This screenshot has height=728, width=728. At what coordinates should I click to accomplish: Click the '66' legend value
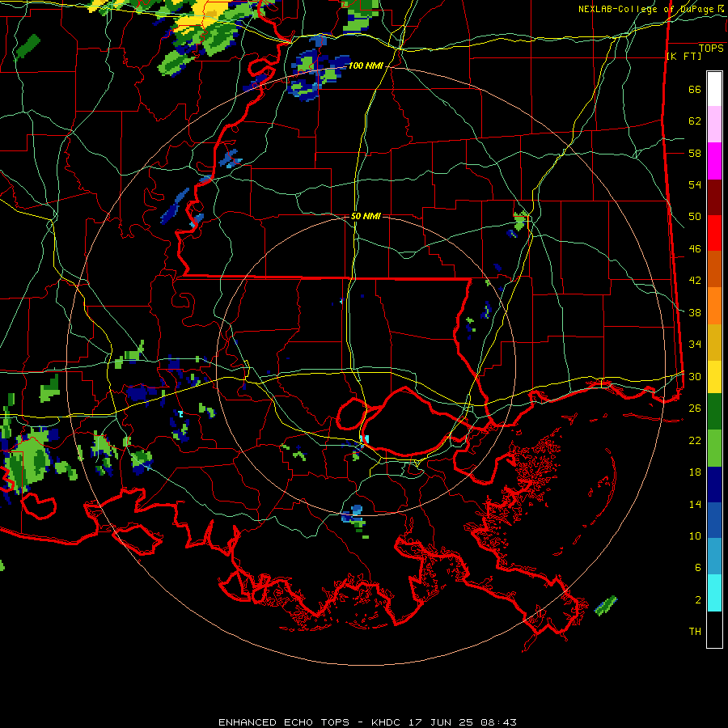pyautogui.click(x=695, y=90)
